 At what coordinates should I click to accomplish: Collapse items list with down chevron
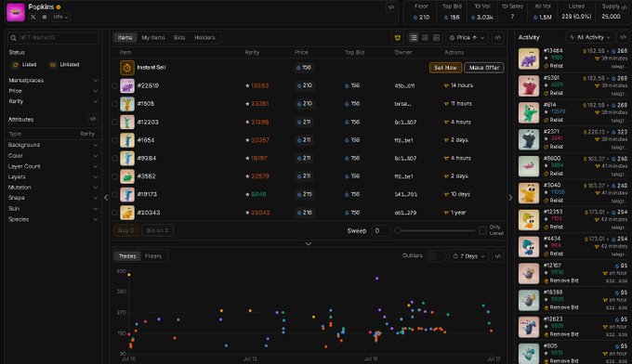coord(309,243)
